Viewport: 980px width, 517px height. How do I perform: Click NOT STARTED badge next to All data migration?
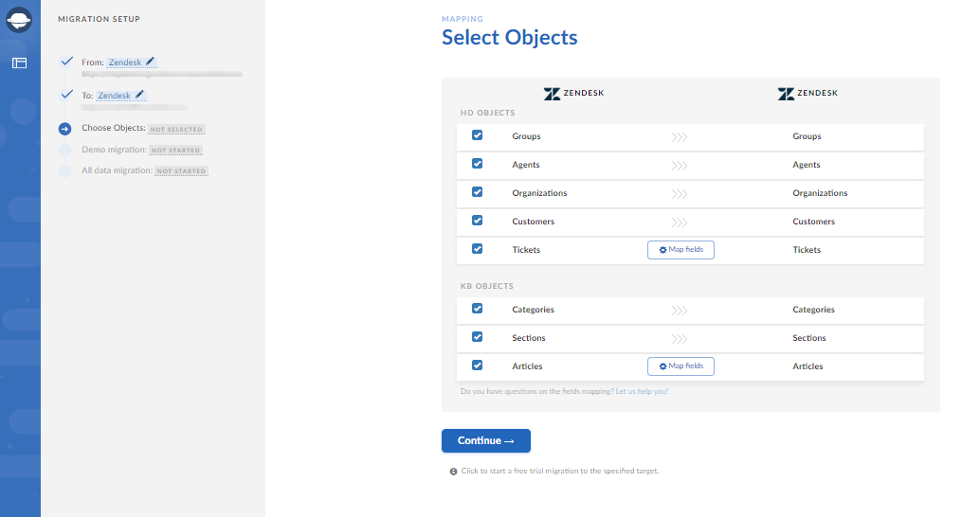click(181, 171)
